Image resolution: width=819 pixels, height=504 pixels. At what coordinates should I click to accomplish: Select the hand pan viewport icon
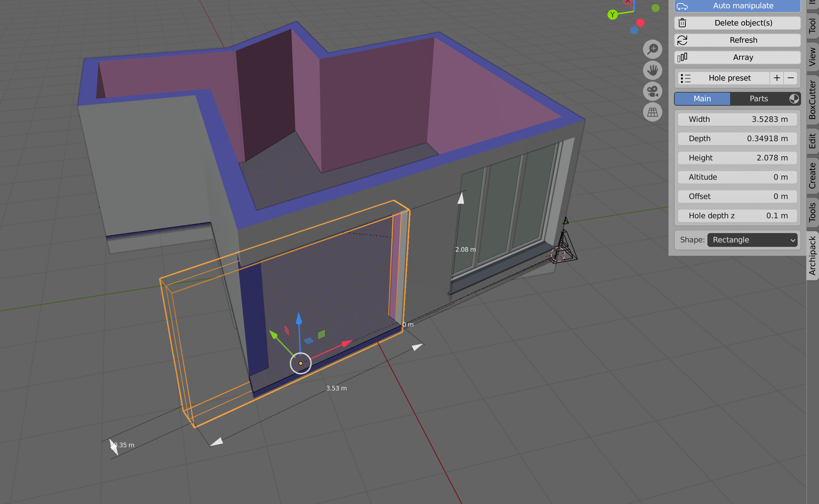(652, 70)
